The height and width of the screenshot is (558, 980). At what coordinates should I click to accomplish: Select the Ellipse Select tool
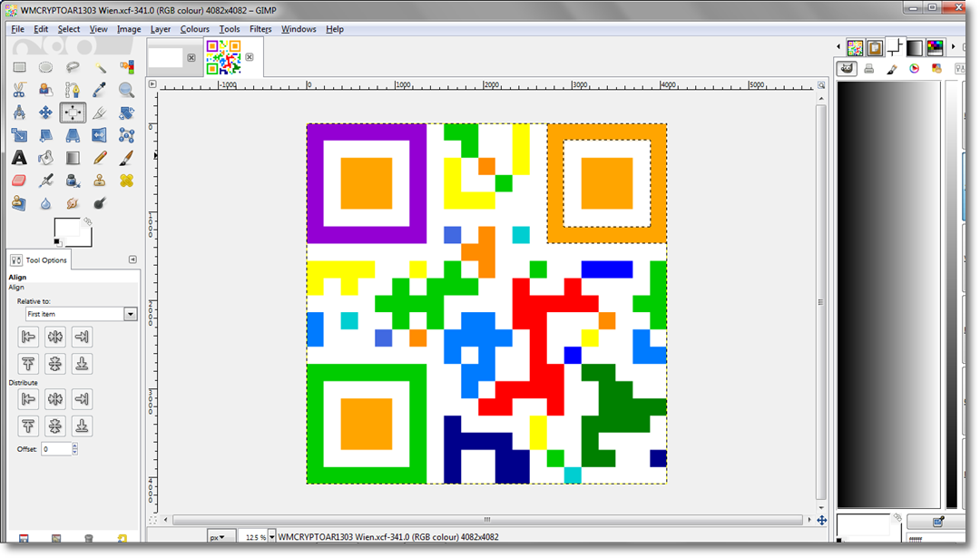(x=45, y=67)
